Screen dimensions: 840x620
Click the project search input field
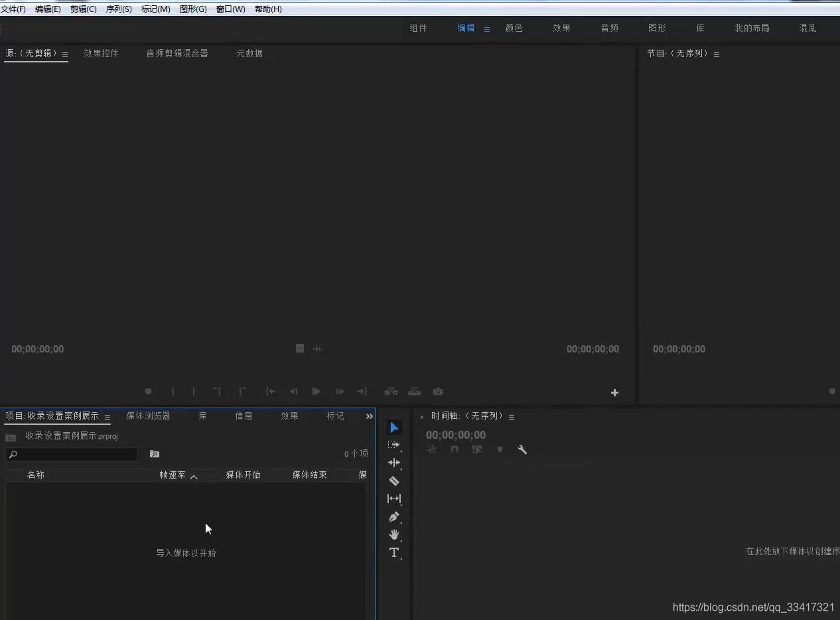tap(72, 455)
